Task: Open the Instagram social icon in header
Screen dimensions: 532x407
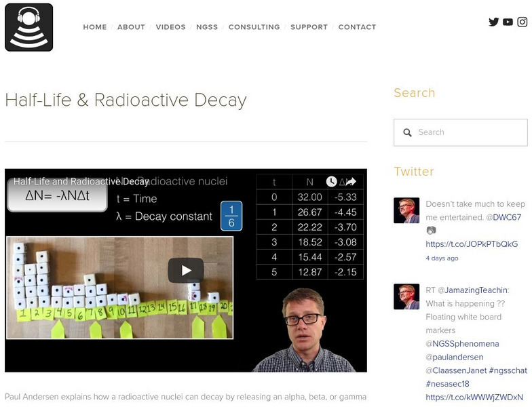Action: point(522,22)
